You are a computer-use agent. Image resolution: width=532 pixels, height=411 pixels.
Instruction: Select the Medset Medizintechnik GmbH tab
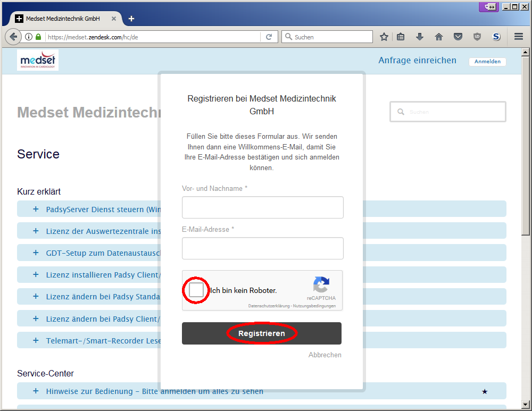63,19
